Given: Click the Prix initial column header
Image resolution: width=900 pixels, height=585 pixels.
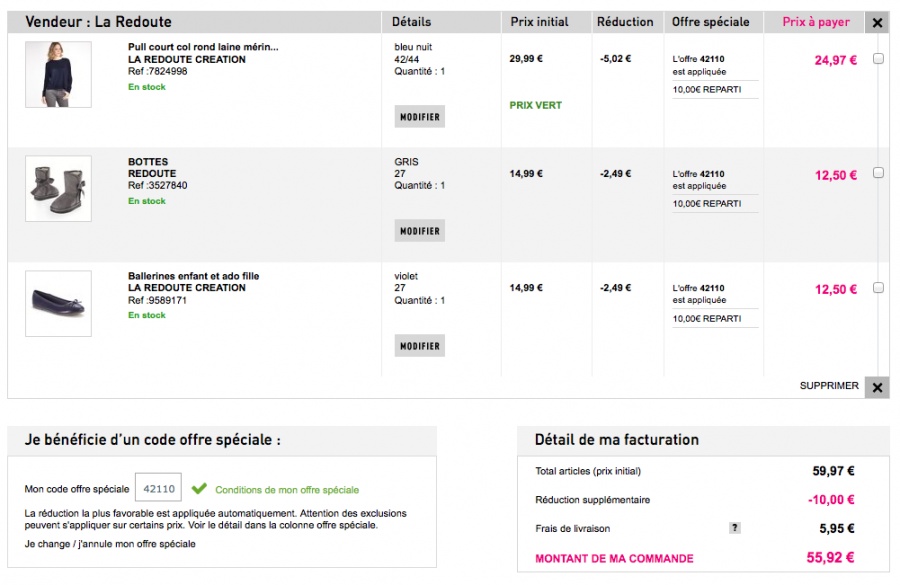Looking at the screenshot, I should tap(540, 22).
